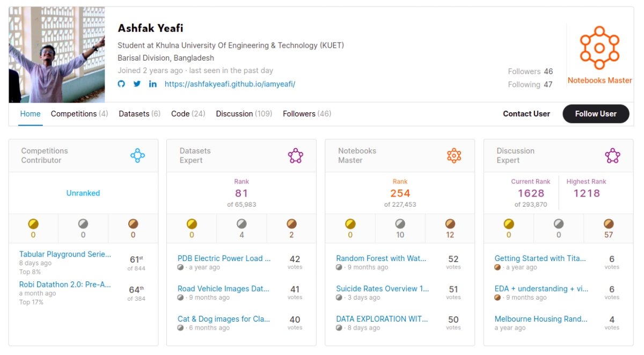
Task: Click the gold medal in Competitions card
Action: click(33, 223)
